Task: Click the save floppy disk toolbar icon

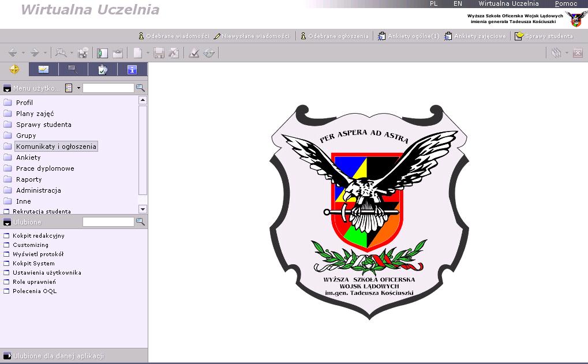Action: coord(159,53)
